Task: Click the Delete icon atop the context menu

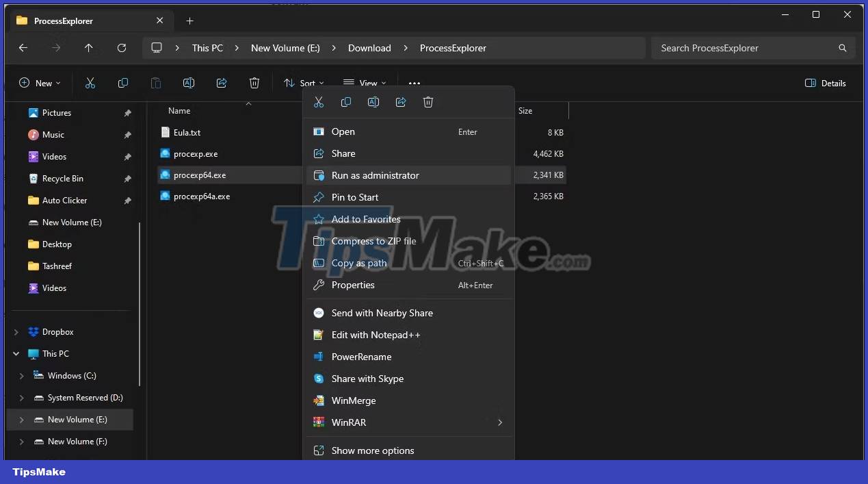Action: pyautogui.click(x=428, y=101)
